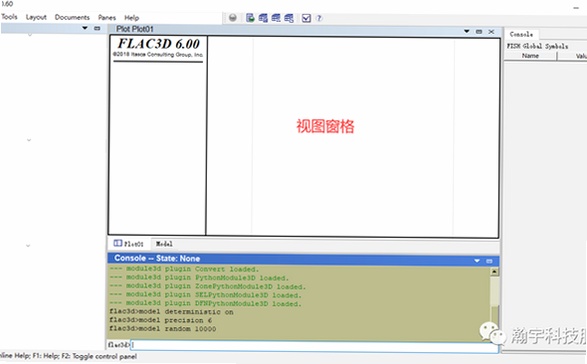
Task: Open the Panes menu
Action: point(107,17)
